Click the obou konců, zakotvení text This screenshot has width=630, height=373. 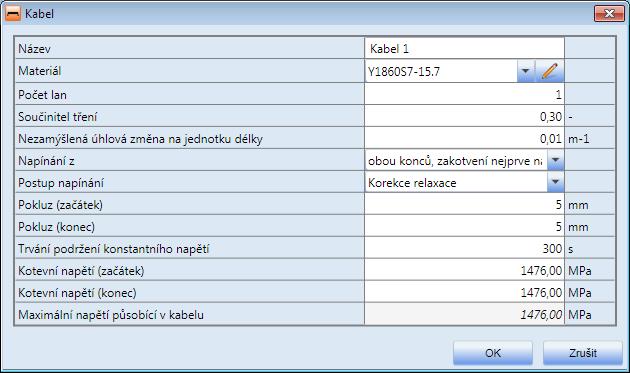point(455,161)
